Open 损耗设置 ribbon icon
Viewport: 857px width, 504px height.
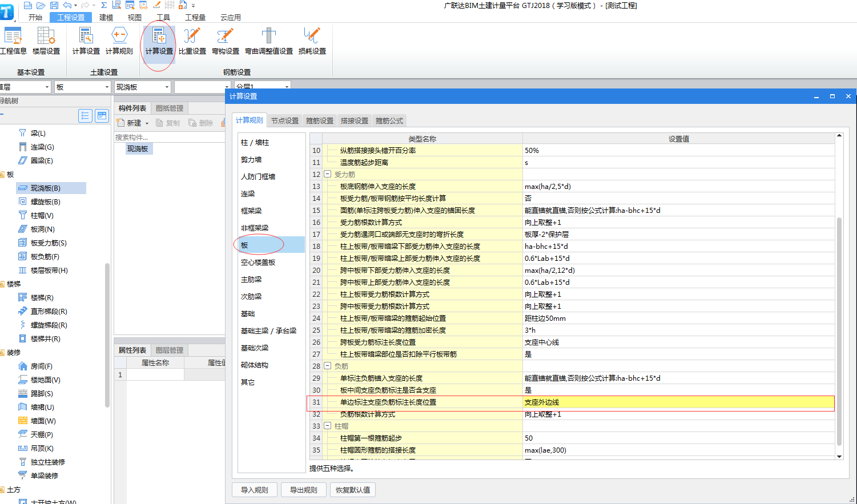[x=312, y=41]
